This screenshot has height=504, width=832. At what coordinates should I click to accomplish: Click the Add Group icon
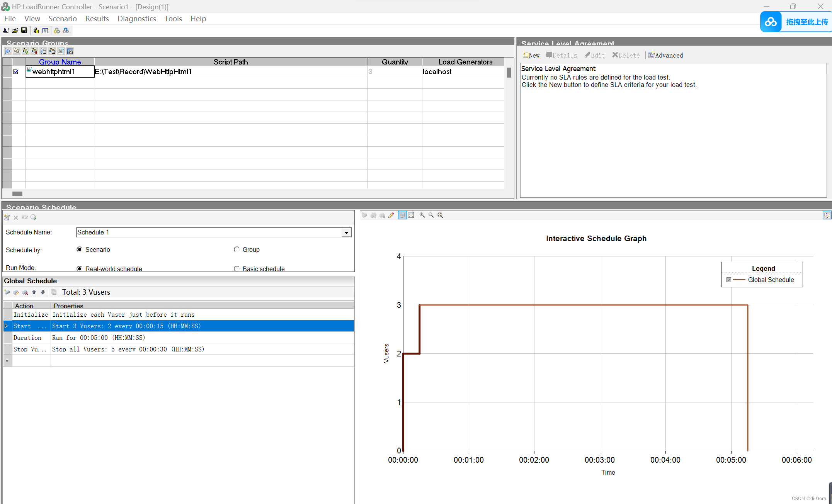coord(25,51)
